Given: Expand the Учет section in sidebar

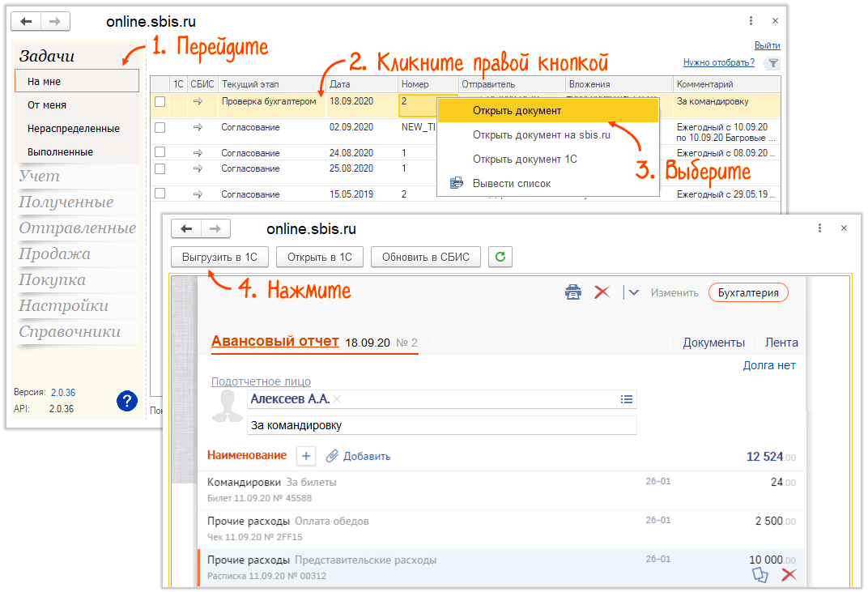Looking at the screenshot, I should click(x=40, y=177).
